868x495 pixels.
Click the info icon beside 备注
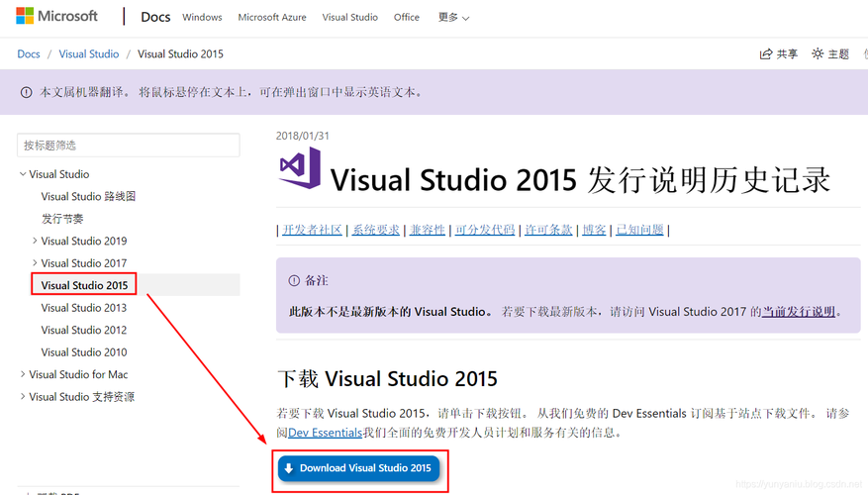(x=293, y=281)
